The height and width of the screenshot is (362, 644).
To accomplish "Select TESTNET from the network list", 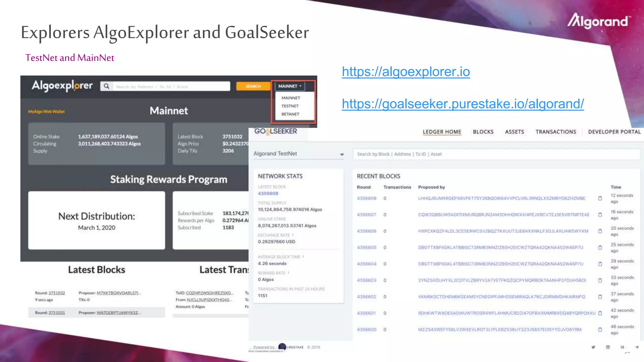I will (290, 106).
